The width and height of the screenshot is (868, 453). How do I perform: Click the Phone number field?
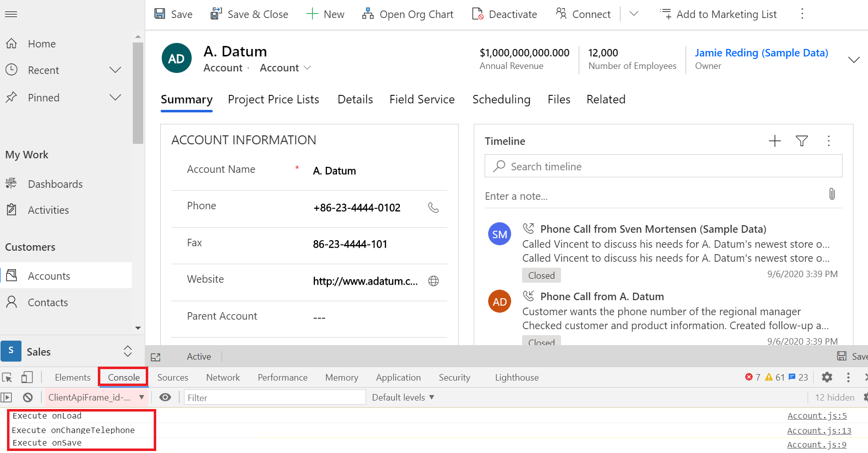(357, 208)
